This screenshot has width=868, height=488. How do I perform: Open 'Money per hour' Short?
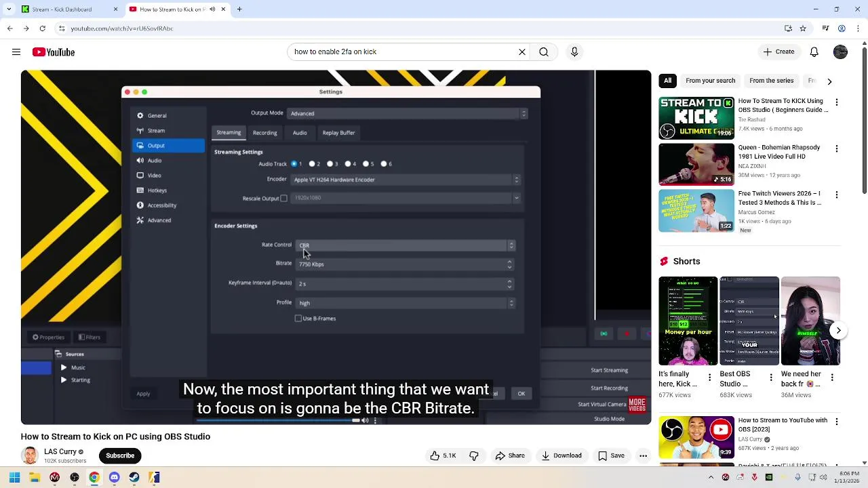(688, 321)
